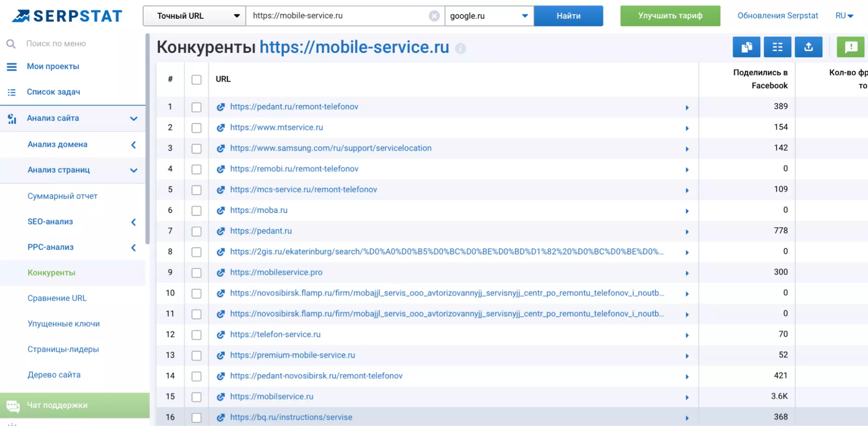868x426 pixels.
Task: Open external link icon for pedant.ru/remont-telefonov
Action: [221, 107]
